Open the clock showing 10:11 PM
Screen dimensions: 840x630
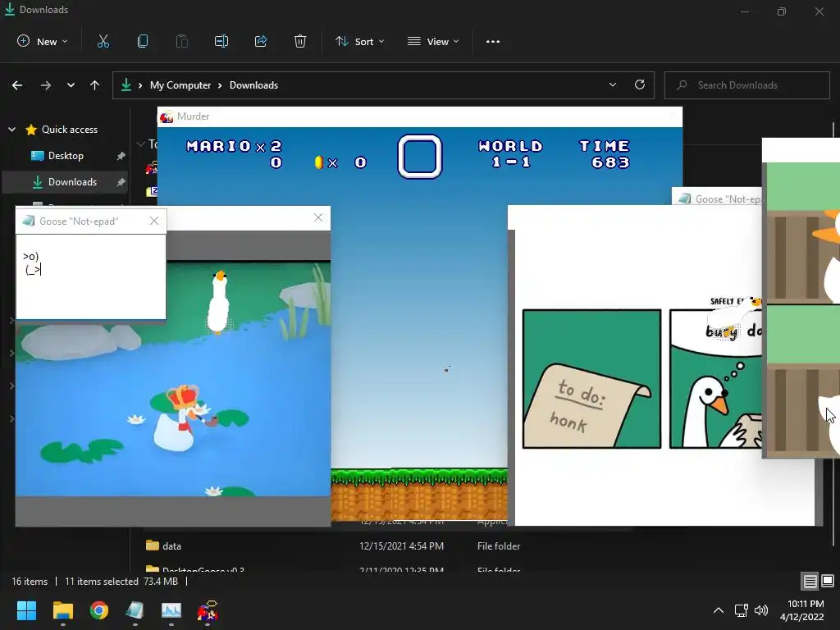click(802, 610)
